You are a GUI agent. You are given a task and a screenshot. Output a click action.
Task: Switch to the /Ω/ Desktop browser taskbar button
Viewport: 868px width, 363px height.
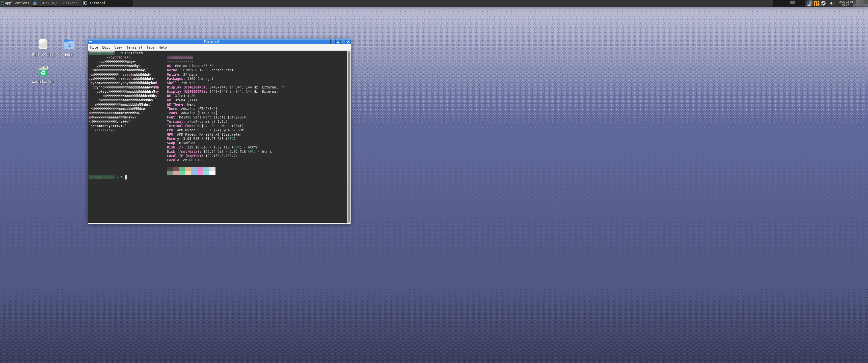coord(57,3)
